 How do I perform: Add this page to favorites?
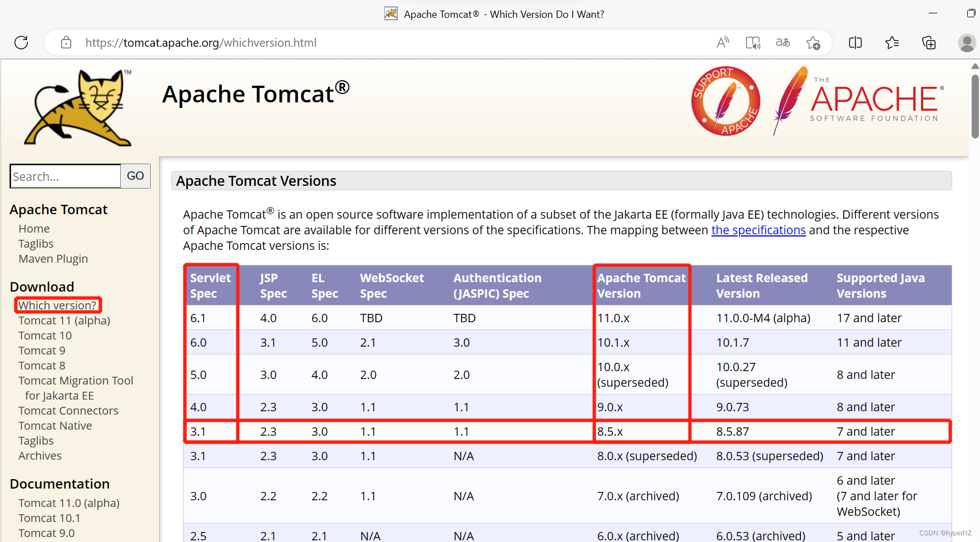coord(813,42)
